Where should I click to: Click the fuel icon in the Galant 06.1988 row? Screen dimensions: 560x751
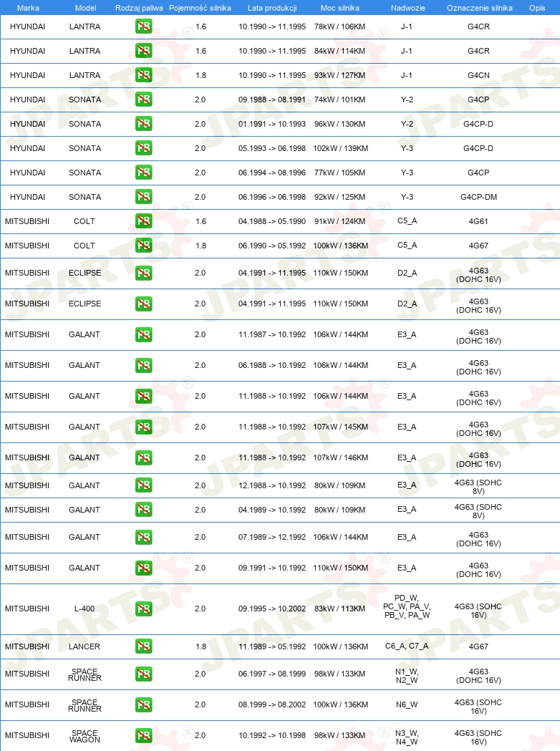[144, 365]
